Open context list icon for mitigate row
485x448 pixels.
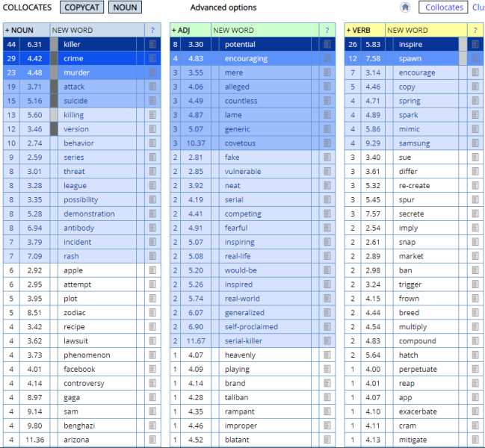point(475,440)
